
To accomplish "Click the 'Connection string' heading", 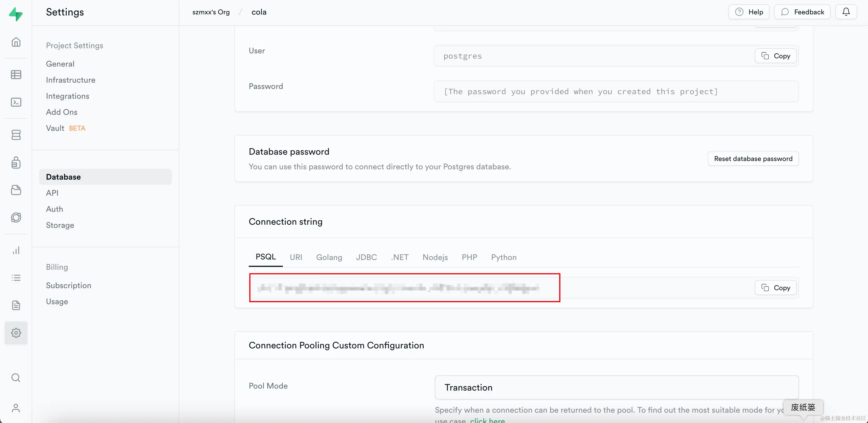I will [x=286, y=222].
